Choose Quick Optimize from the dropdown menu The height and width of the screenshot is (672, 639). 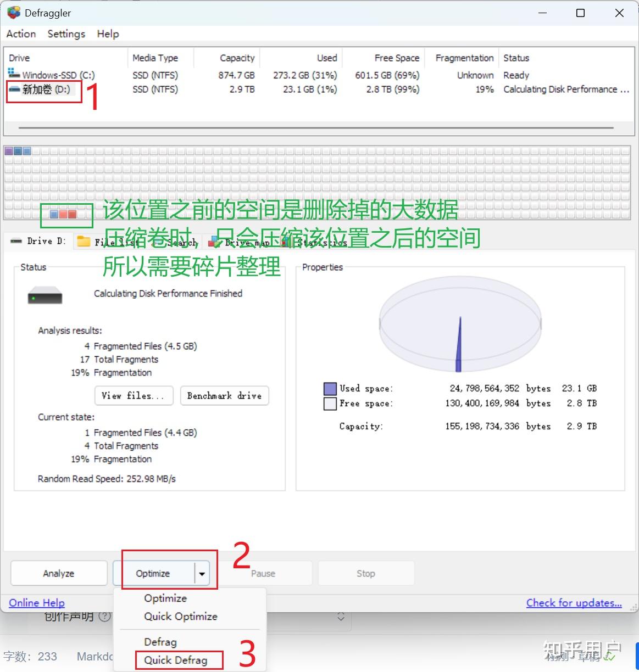tap(181, 616)
